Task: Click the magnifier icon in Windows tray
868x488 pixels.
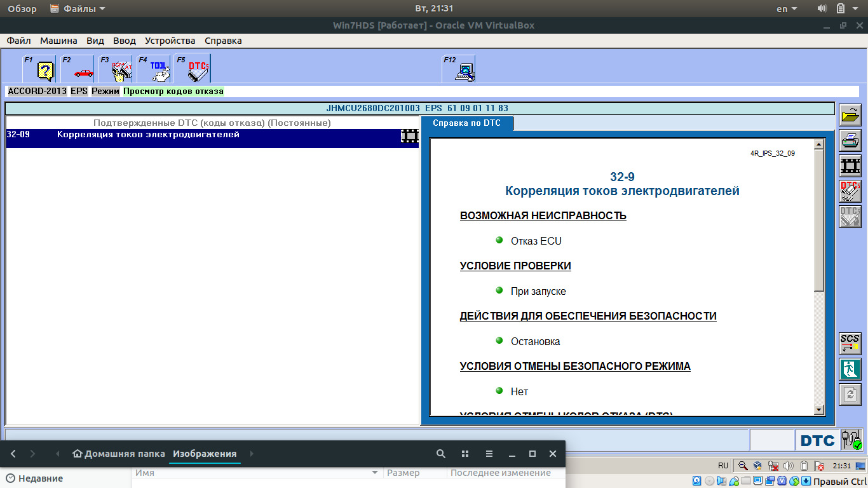Action: click(x=743, y=466)
